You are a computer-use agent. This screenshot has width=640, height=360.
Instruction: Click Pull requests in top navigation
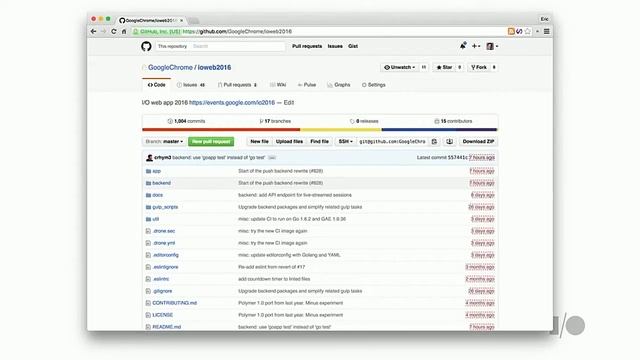click(x=307, y=47)
